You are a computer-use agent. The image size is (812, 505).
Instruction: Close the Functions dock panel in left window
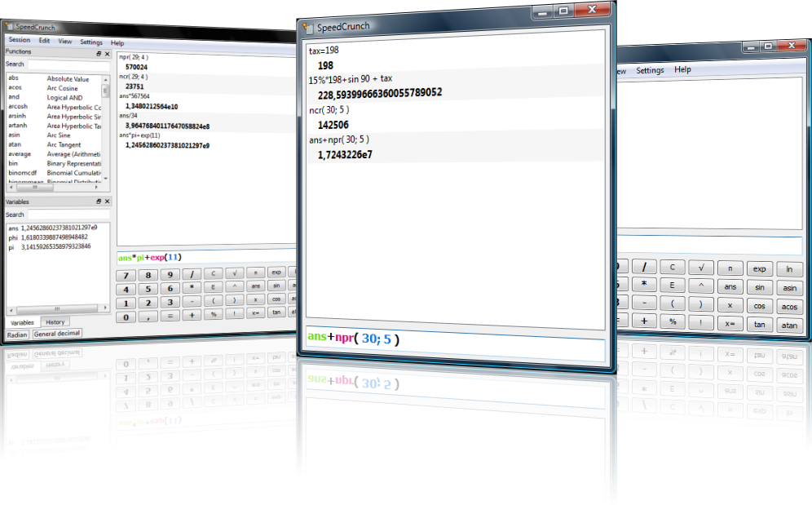[107, 54]
